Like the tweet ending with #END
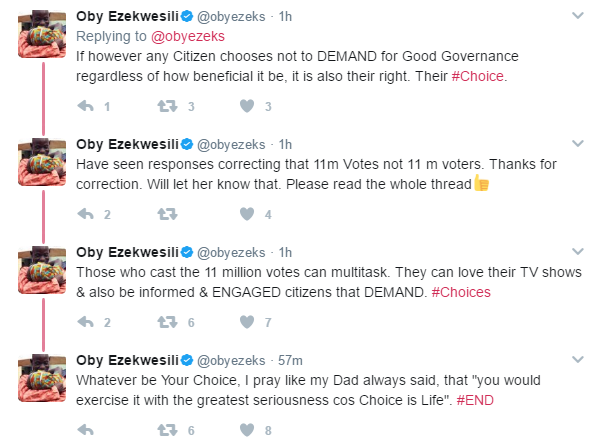The height and width of the screenshot is (447, 598). 247,430
